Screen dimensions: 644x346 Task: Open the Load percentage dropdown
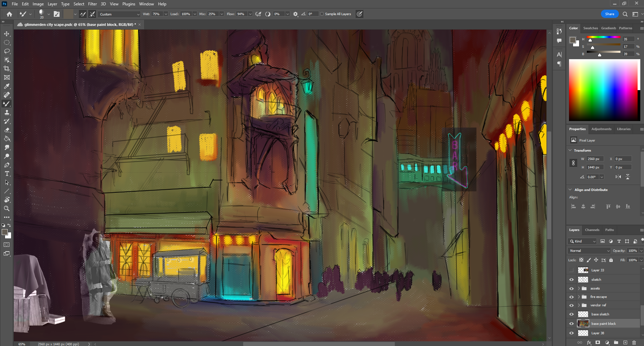pos(195,14)
